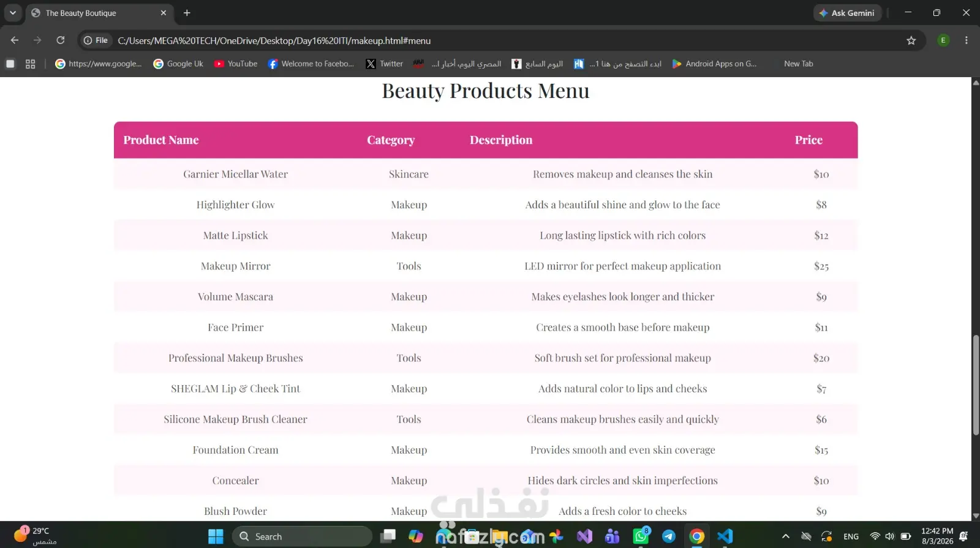Click the $25 price cell

821,266
